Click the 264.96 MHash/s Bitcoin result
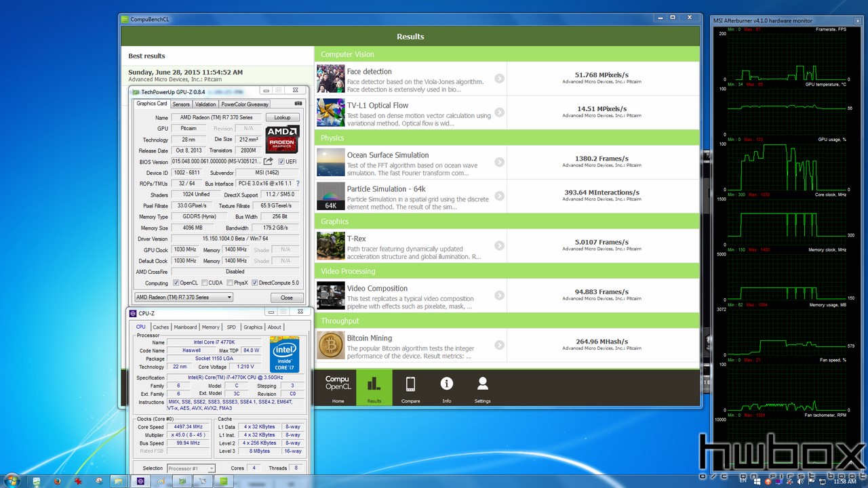Screen dimensions: 868x488 (601, 342)
